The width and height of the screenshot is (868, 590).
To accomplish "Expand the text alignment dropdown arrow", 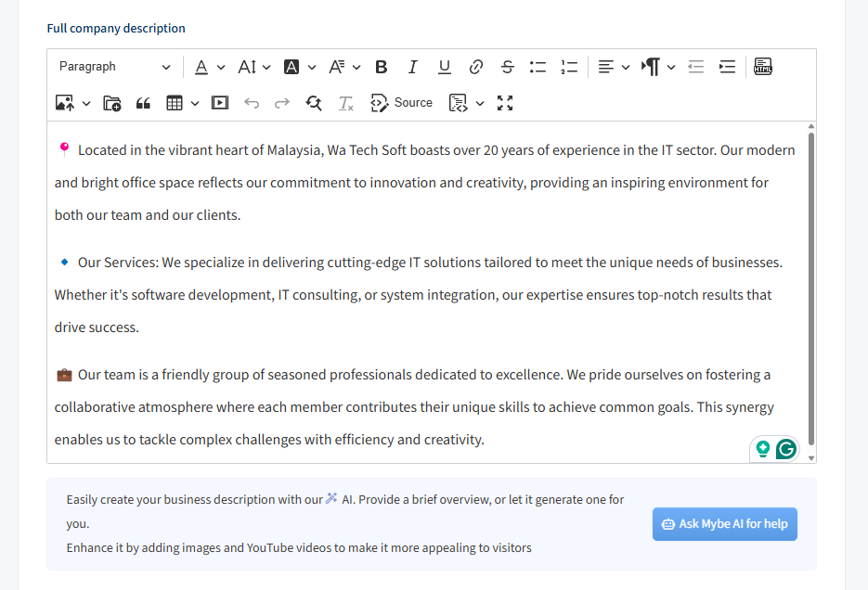I will coord(626,68).
